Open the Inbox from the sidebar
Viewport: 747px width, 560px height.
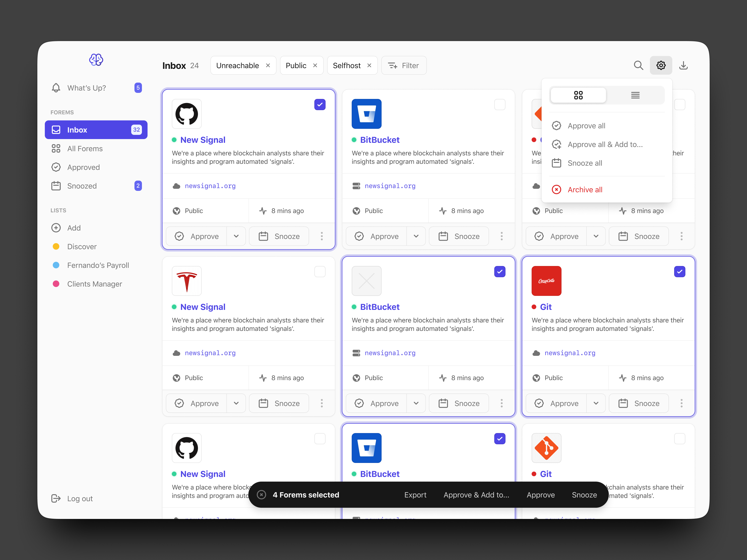tap(77, 130)
